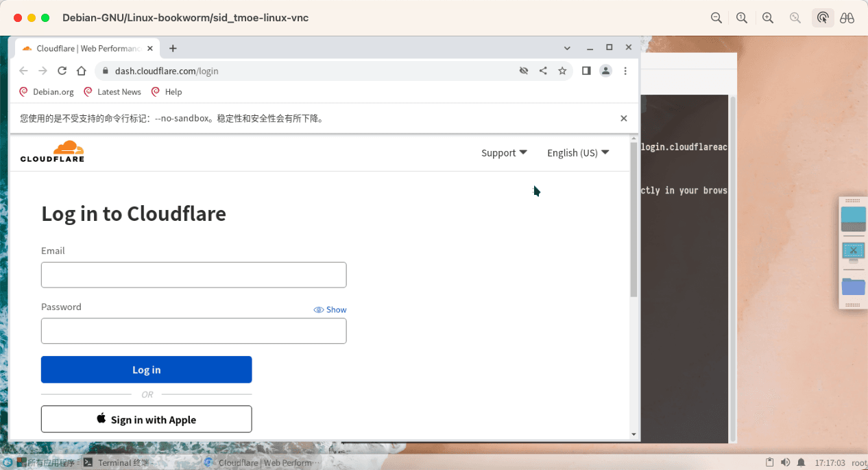Focus the Password input field
Image resolution: width=868 pixels, height=470 pixels.
coord(193,331)
